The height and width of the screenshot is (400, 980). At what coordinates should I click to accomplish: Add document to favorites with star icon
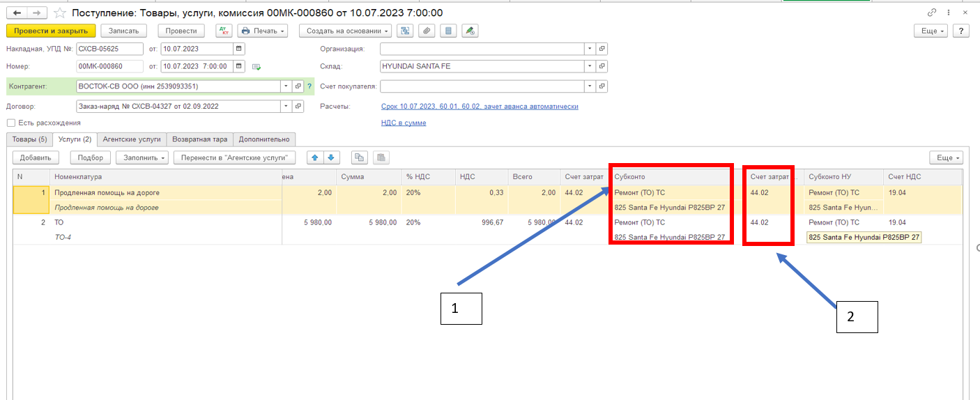60,13
